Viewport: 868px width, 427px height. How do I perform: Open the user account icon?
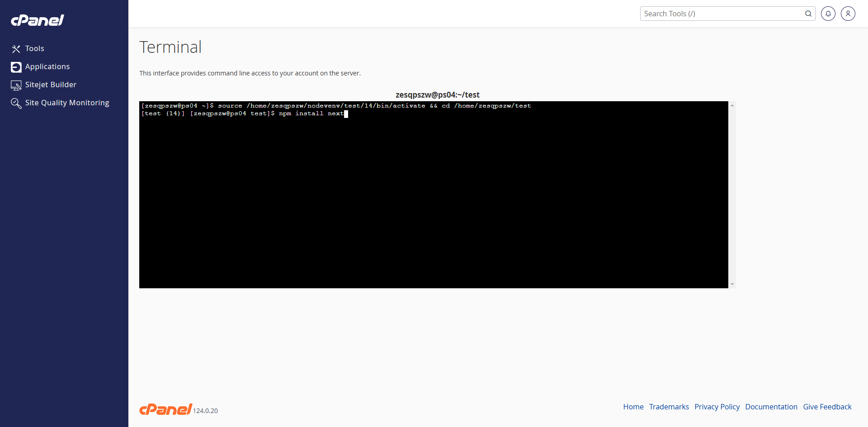(848, 14)
